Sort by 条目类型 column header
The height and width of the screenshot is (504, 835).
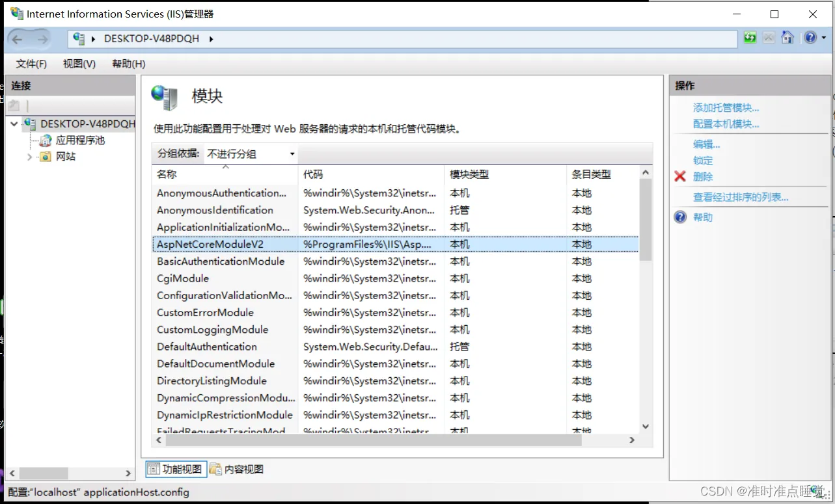603,174
